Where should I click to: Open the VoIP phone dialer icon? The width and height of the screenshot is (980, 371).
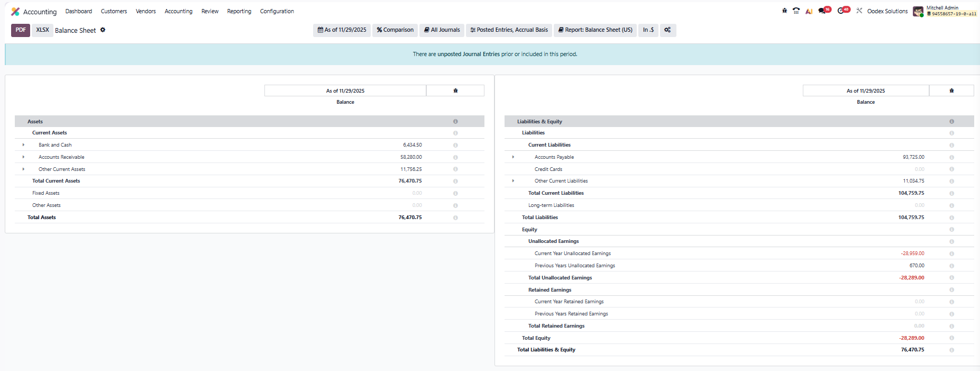pyautogui.click(x=796, y=11)
